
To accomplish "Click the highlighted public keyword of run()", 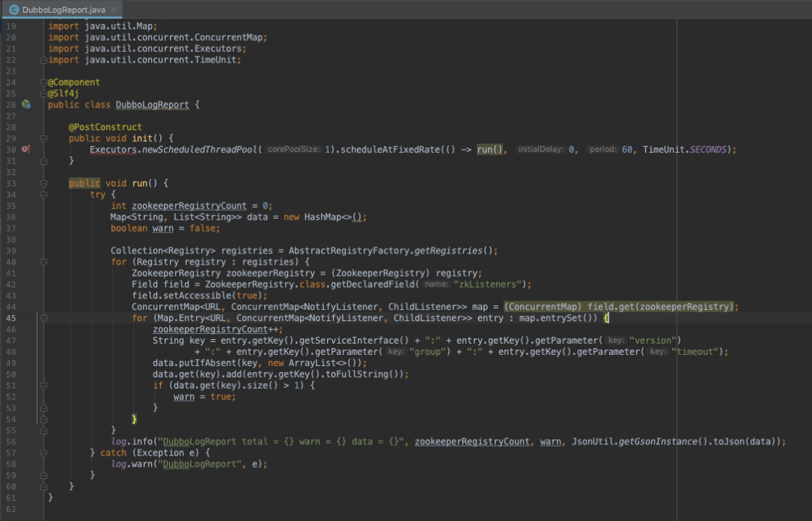I will point(84,183).
